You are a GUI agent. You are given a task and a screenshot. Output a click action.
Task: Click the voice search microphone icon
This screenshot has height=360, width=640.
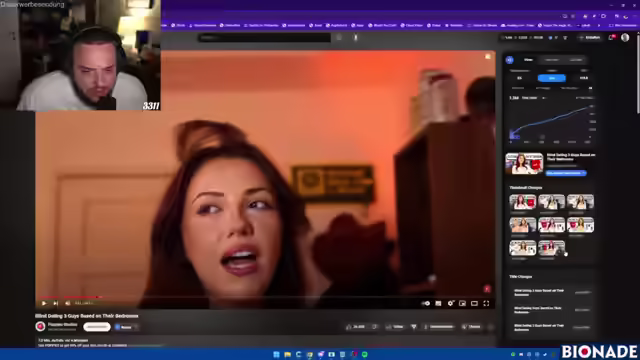[x=356, y=38]
